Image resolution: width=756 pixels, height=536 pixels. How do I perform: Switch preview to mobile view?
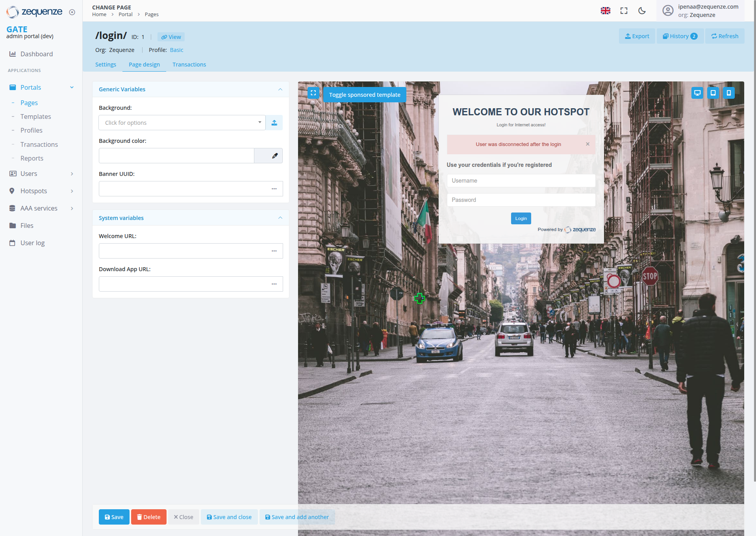[729, 93]
